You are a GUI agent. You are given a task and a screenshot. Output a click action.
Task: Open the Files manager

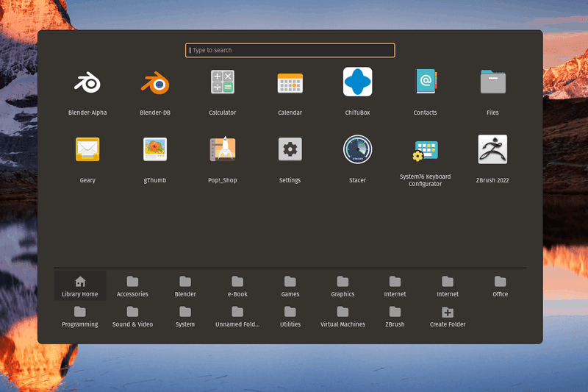tap(492, 91)
